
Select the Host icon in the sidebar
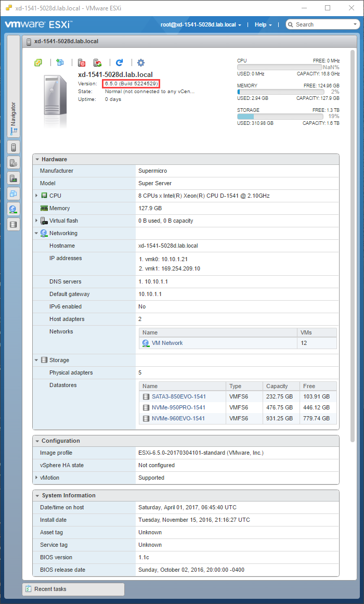(14, 147)
